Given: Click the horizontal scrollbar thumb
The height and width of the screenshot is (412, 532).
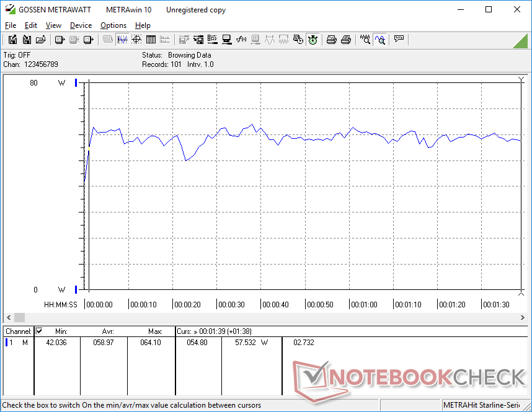Looking at the screenshot, I should pos(19,317).
